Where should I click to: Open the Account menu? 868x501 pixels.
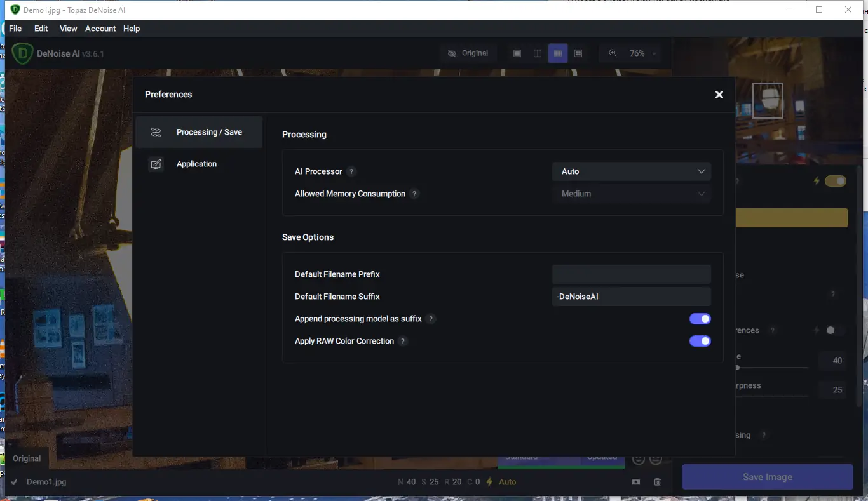click(100, 29)
